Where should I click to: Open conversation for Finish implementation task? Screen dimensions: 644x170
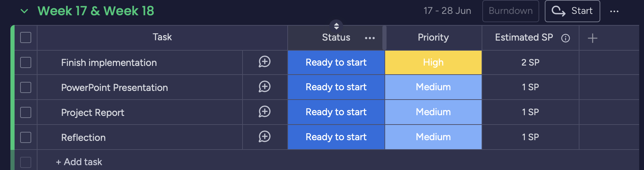(264, 62)
